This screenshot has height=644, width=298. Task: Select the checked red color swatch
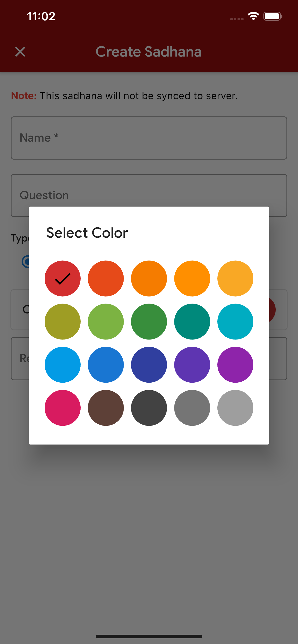click(63, 278)
